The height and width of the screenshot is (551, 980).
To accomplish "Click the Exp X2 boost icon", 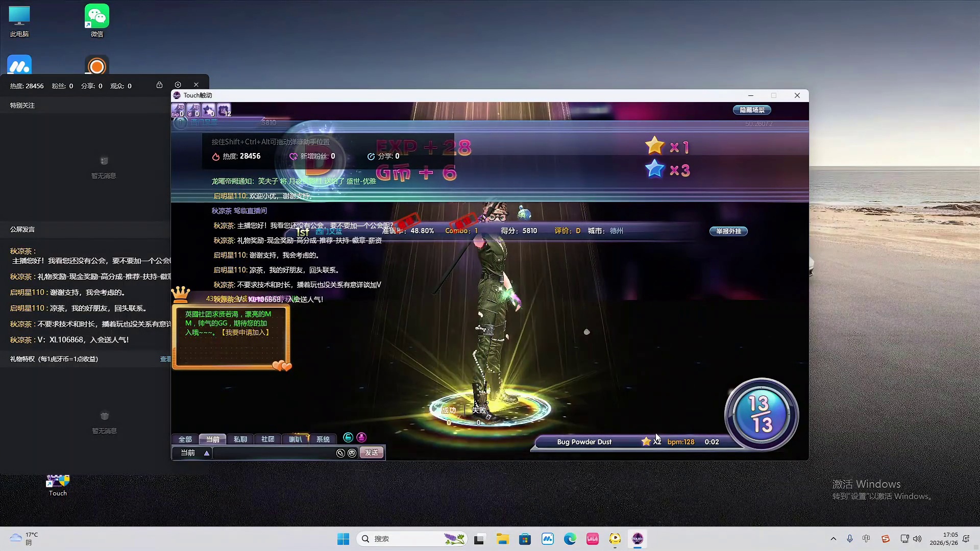I will (x=178, y=110).
